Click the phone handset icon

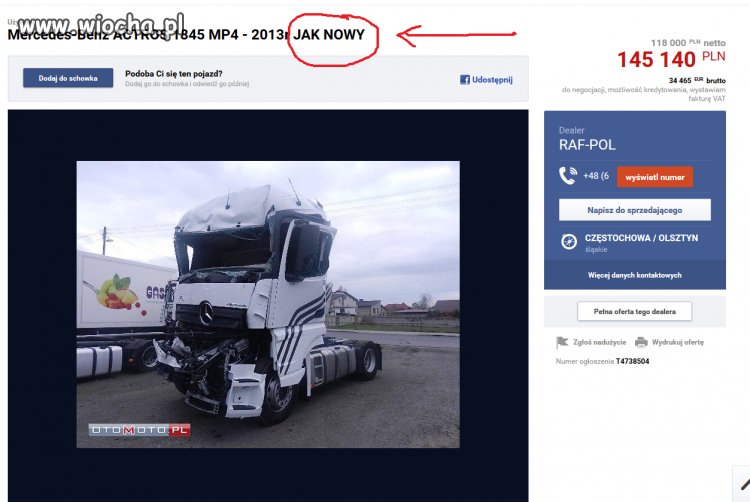coord(568,176)
